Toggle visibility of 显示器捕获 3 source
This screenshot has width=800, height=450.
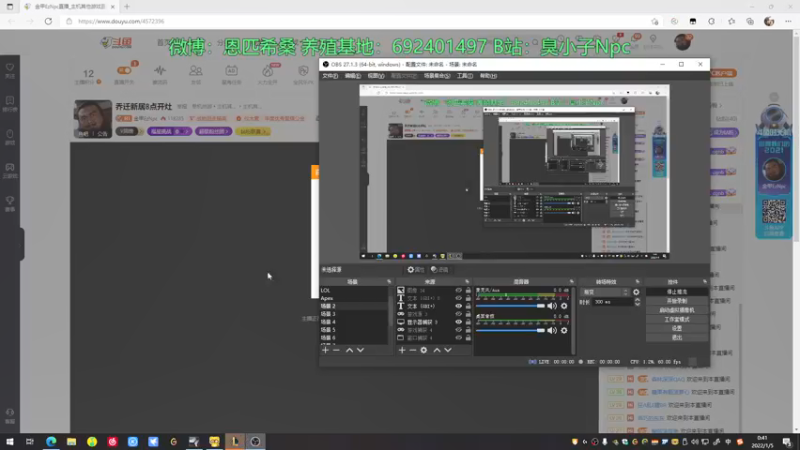click(x=458, y=322)
